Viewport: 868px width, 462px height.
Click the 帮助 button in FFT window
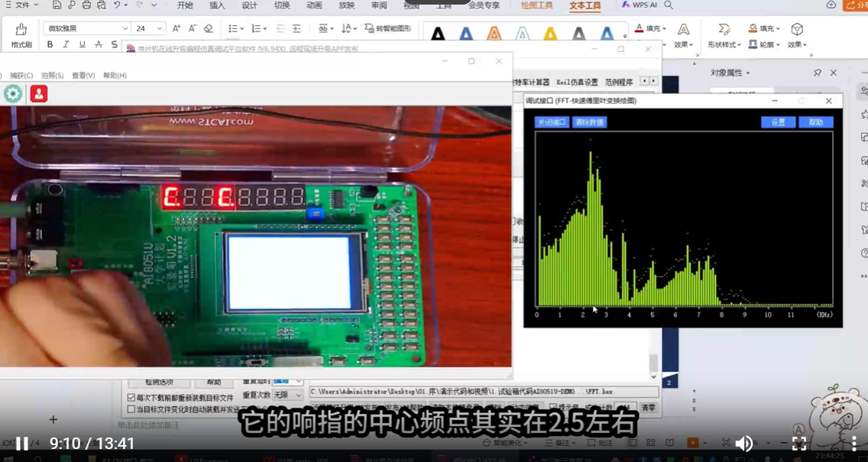coord(816,122)
